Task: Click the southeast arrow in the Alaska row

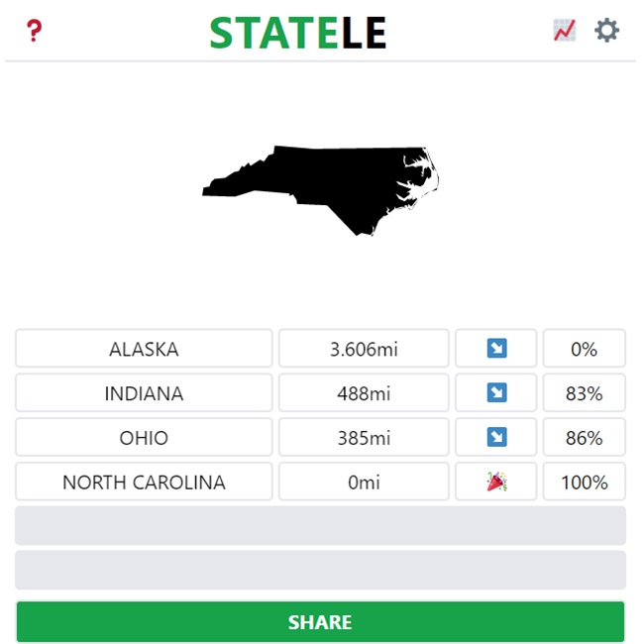Action: coord(496,349)
